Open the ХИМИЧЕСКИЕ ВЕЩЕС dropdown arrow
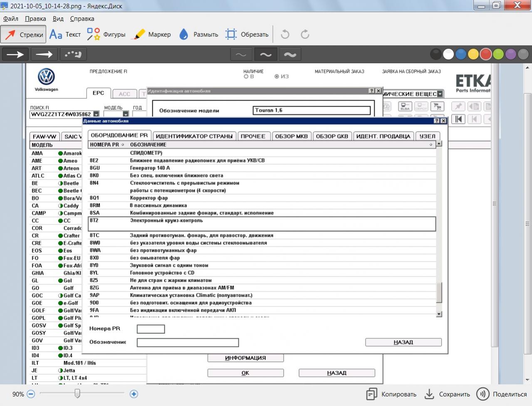This screenshot has width=532, height=406. coord(440,94)
